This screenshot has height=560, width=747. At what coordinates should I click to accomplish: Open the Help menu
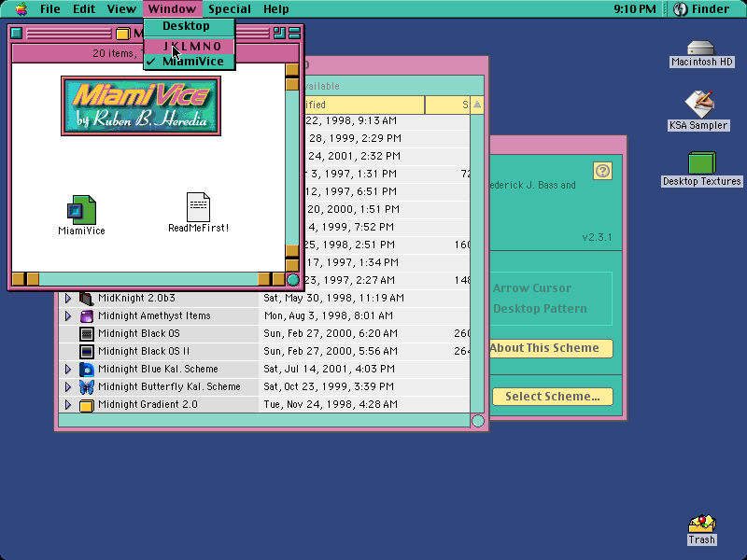click(x=275, y=9)
